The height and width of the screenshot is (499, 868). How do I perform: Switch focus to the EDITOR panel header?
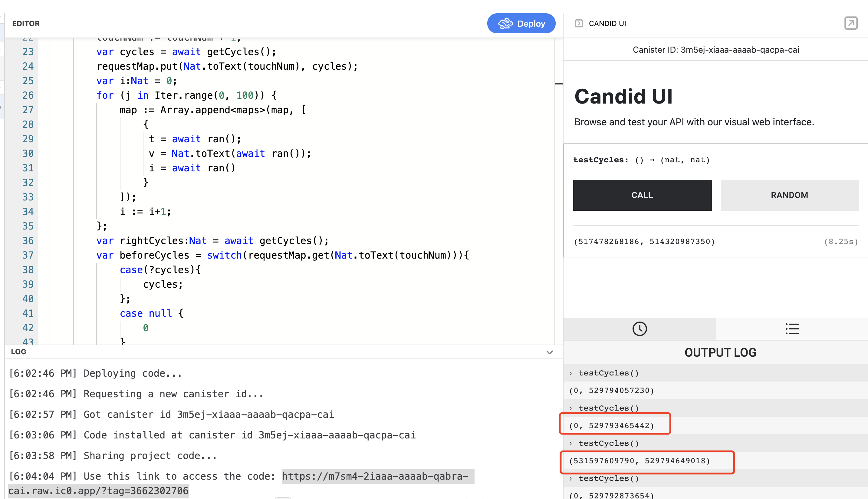click(x=26, y=23)
